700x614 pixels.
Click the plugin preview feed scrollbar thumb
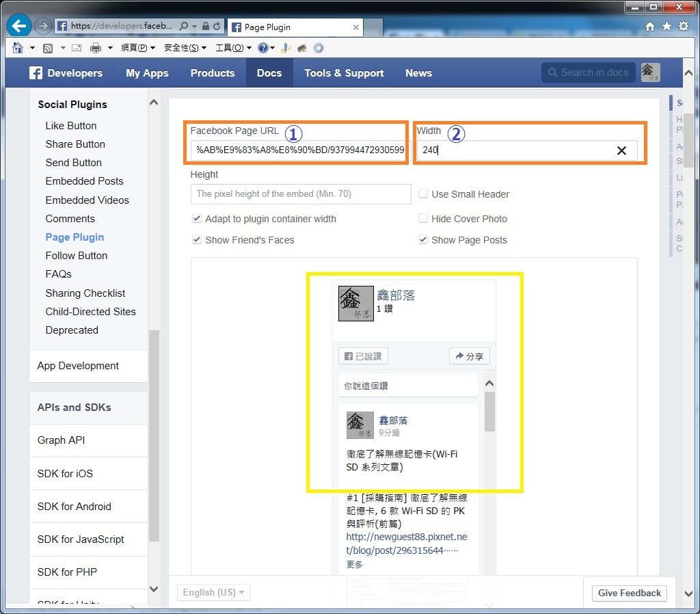coord(489,411)
